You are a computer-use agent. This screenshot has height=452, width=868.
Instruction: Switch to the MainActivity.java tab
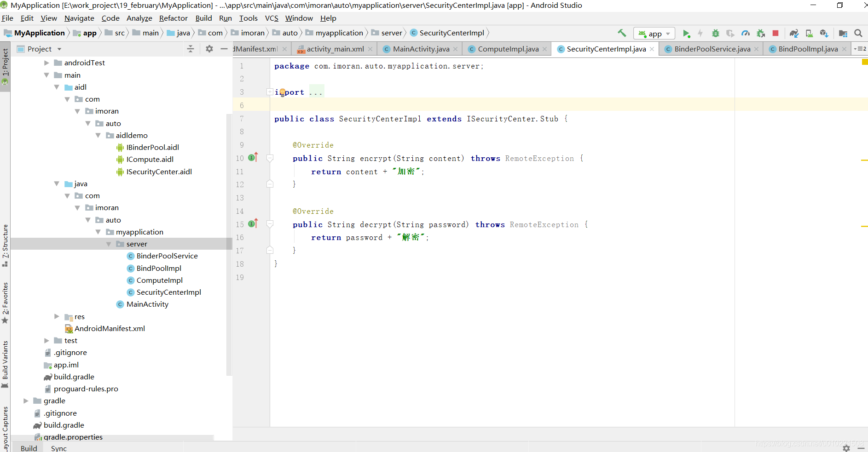click(421, 49)
